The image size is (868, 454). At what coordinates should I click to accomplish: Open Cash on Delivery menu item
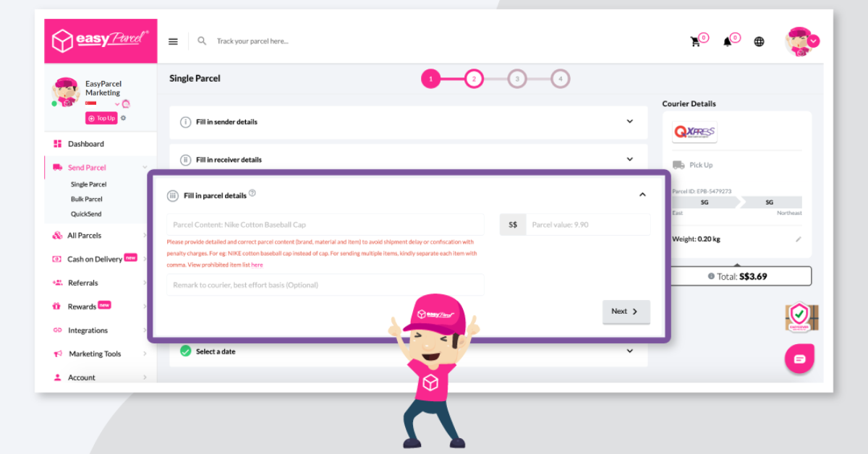point(95,259)
